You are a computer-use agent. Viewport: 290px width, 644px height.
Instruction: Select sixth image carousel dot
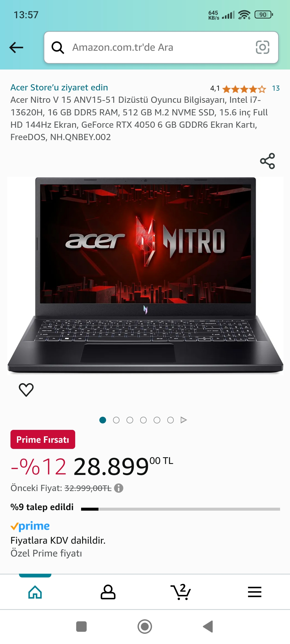[x=171, y=420]
